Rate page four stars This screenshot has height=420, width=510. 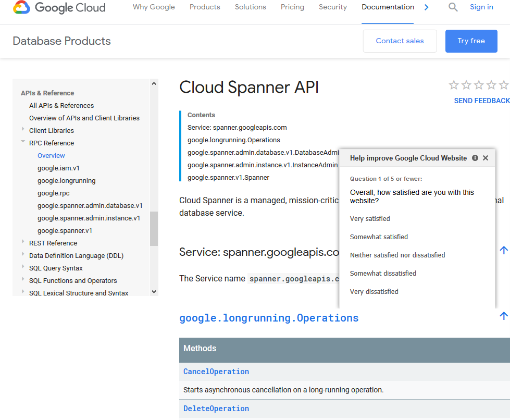491,85
